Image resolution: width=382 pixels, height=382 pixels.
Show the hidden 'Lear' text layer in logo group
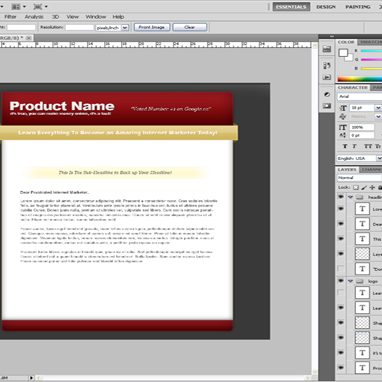341,292
